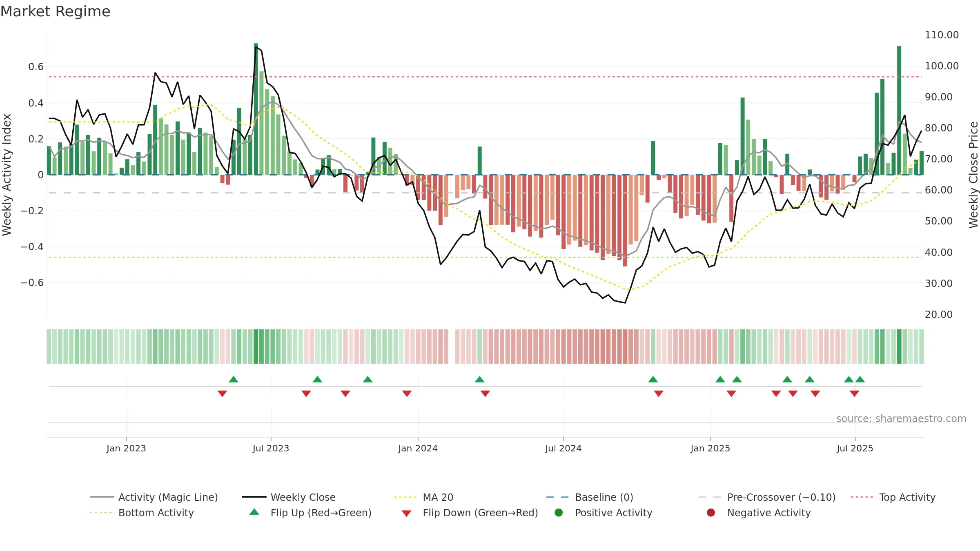Click the last red flip-down marker near Jul 2025
The image size is (980, 551).
854,393
